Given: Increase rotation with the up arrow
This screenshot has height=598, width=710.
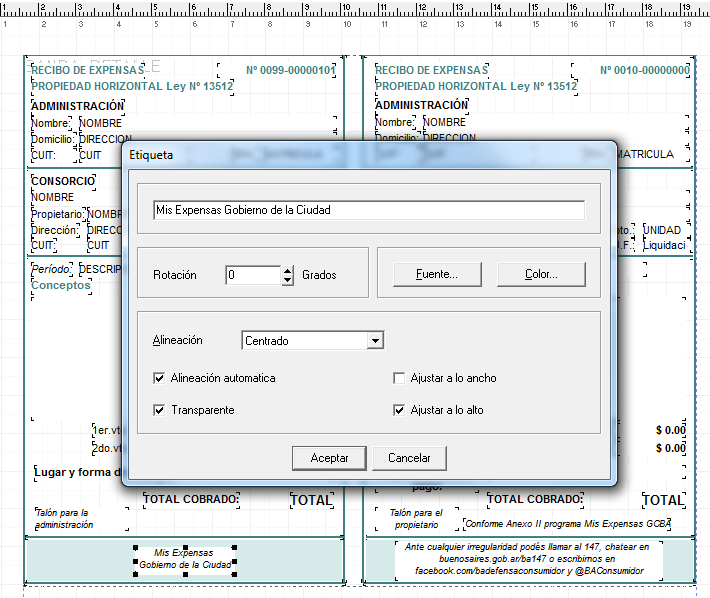Looking at the screenshot, I should click(288, 270).
